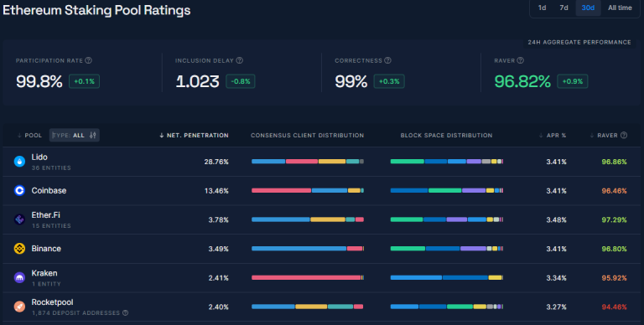Open the Lido pool row link

[x=321, y=162]
